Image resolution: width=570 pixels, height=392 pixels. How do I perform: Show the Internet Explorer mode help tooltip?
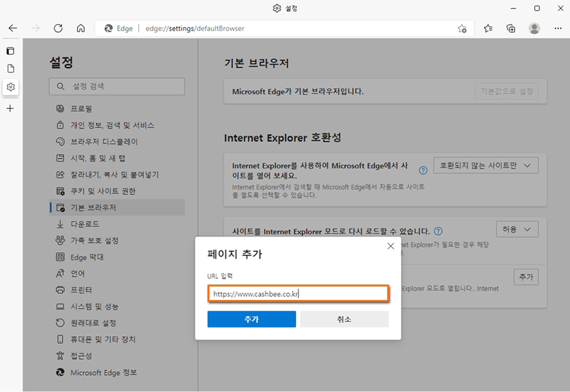pos(439,231)
